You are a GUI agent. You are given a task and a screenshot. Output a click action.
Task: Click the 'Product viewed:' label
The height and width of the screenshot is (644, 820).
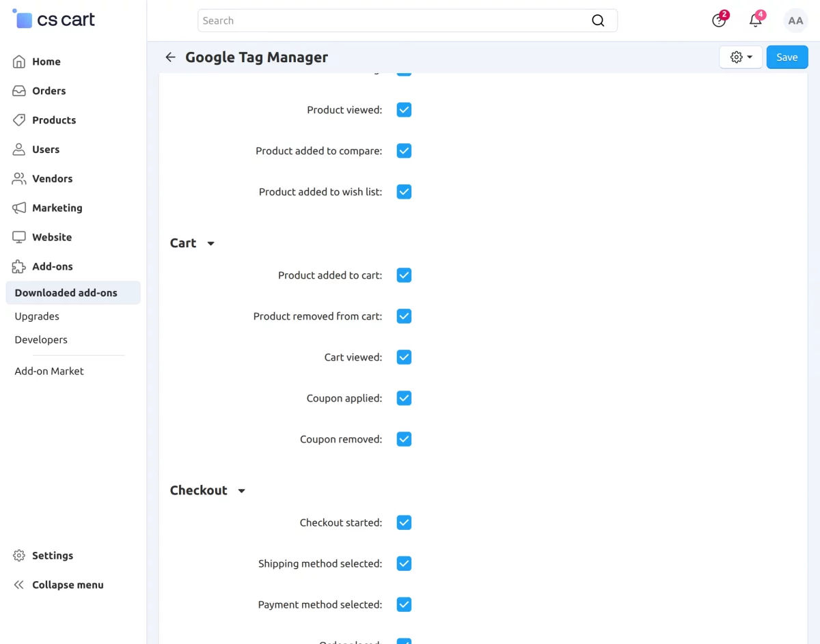pyautogui.click(x=344, y=110)
